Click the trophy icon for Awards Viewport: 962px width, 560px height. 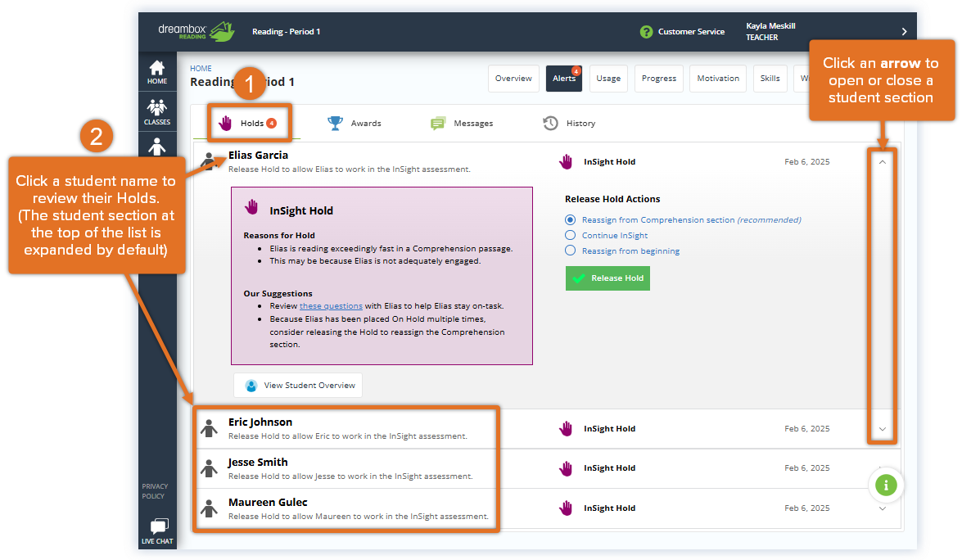(335, 124)
